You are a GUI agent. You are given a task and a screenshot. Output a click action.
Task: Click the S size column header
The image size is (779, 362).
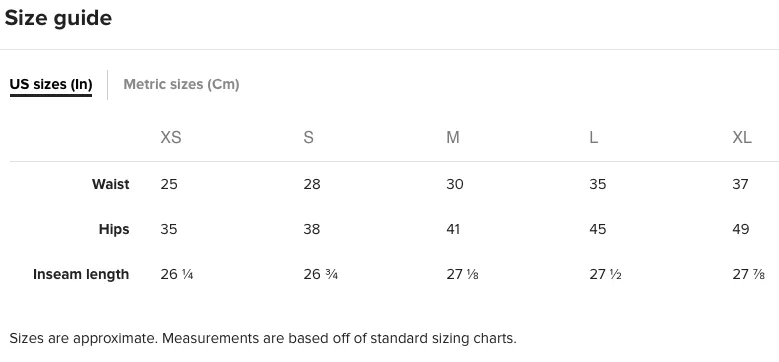[x=309, y=137]
